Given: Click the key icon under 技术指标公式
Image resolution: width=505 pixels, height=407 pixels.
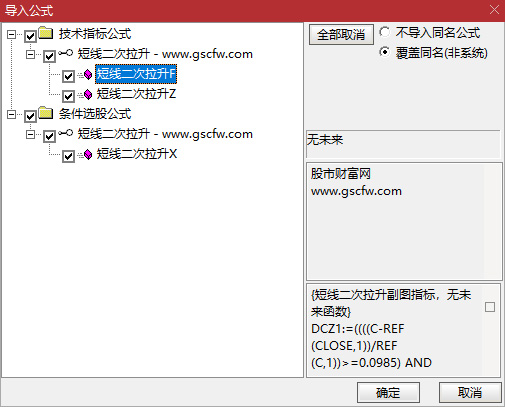Looking at the screenshot, I should click(x=66, y=53).
